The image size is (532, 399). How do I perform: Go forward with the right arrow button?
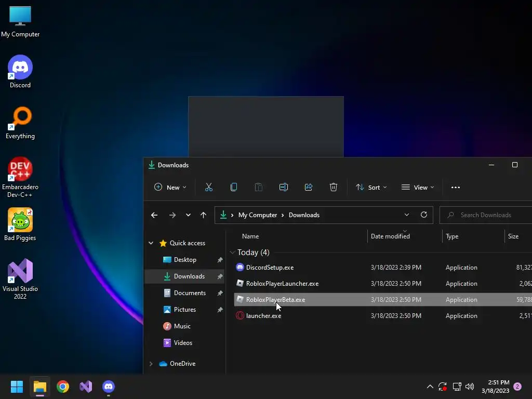[x=172, y=215]
